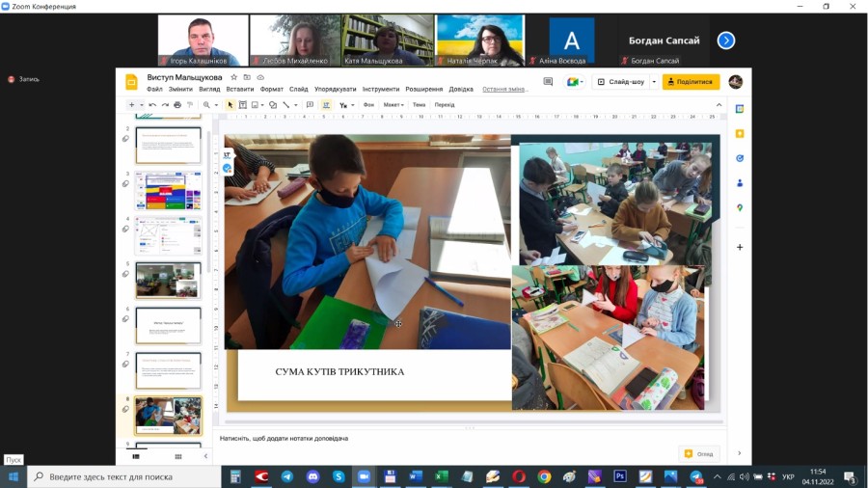Hide the side panel chevron

pyautogui.click(x=740, y=453)
